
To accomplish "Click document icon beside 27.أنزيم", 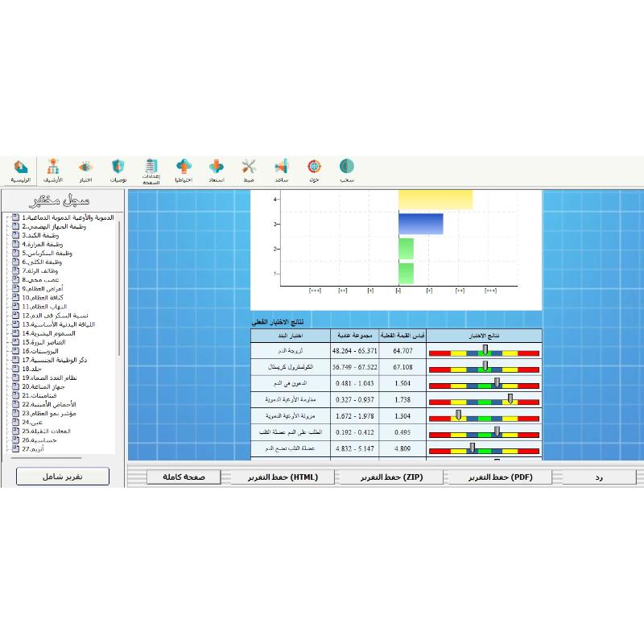I will click(15, 449).
